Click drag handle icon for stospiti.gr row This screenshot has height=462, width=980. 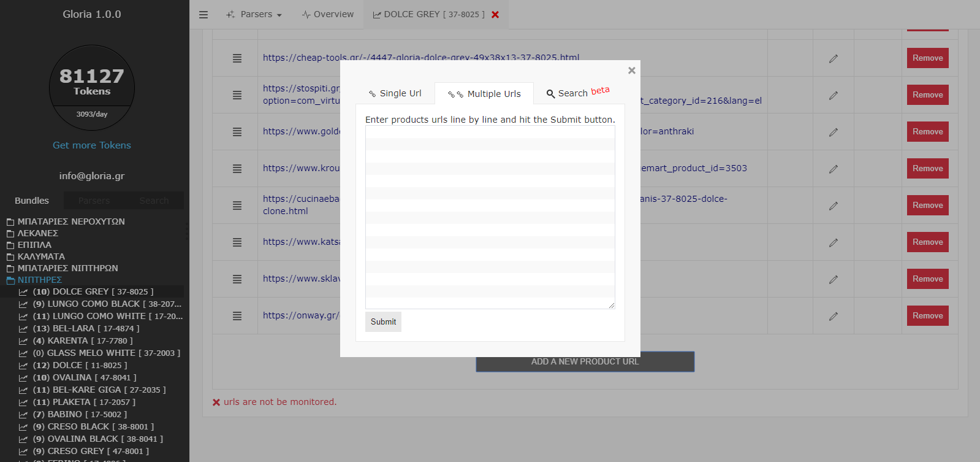click(x=237, y=95)
